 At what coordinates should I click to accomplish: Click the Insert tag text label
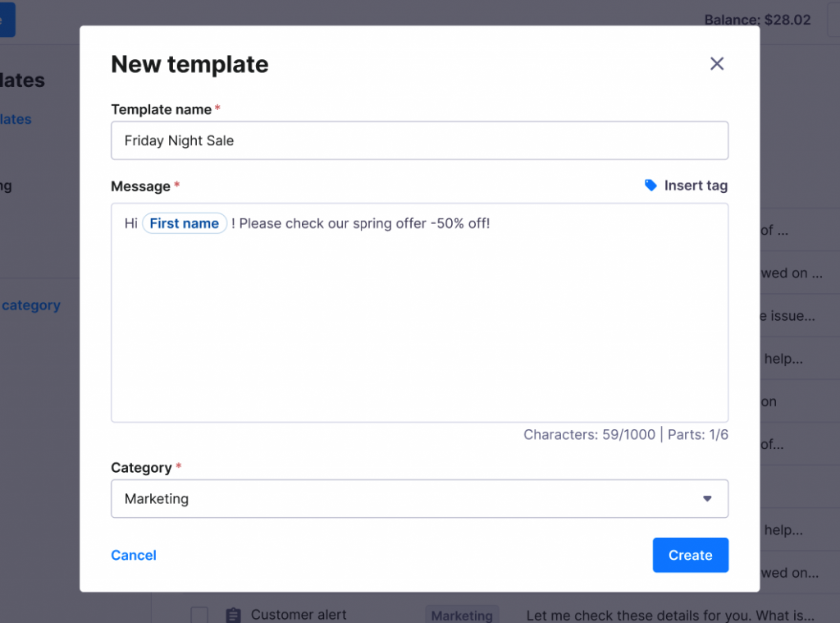pos(695,186)
